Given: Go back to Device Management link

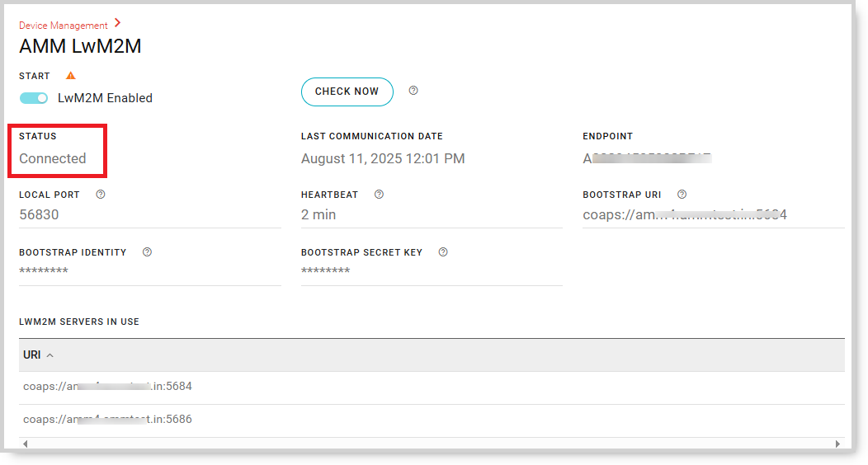Looking at the screenshot, I should [x=64, y=26].
